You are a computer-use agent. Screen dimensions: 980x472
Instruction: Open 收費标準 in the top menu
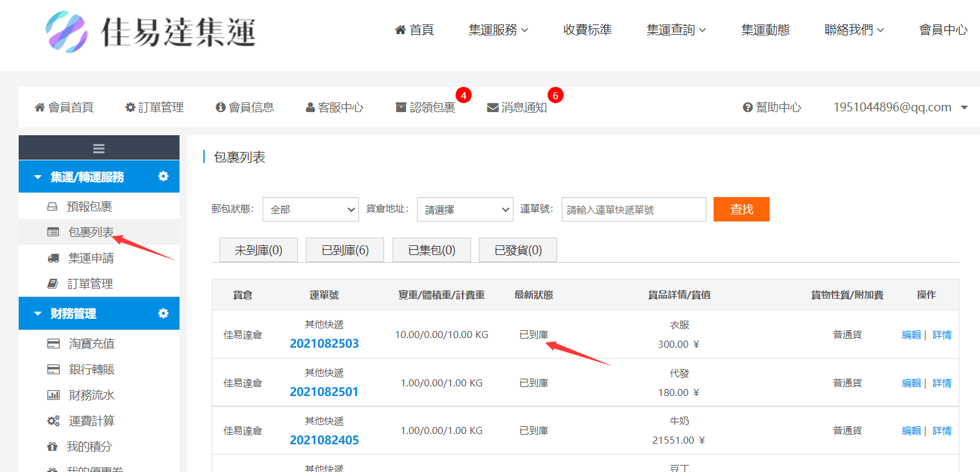(x=587, y=30)
